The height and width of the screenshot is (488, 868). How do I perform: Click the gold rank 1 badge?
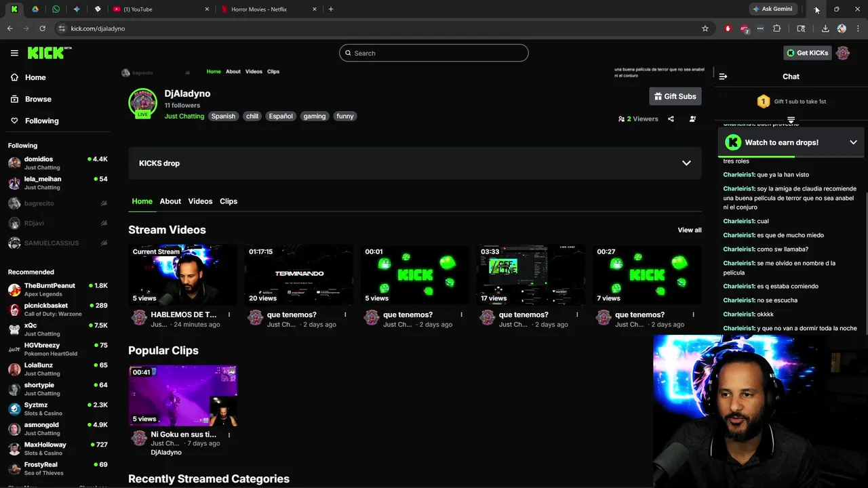tap(764, 102)
